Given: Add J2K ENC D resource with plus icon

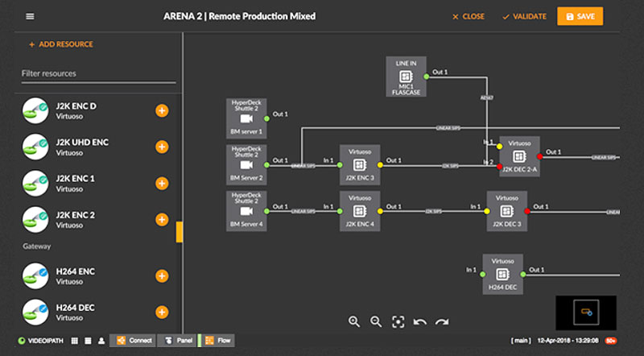Looking at the screenshot, I should [x=162, y=111].
